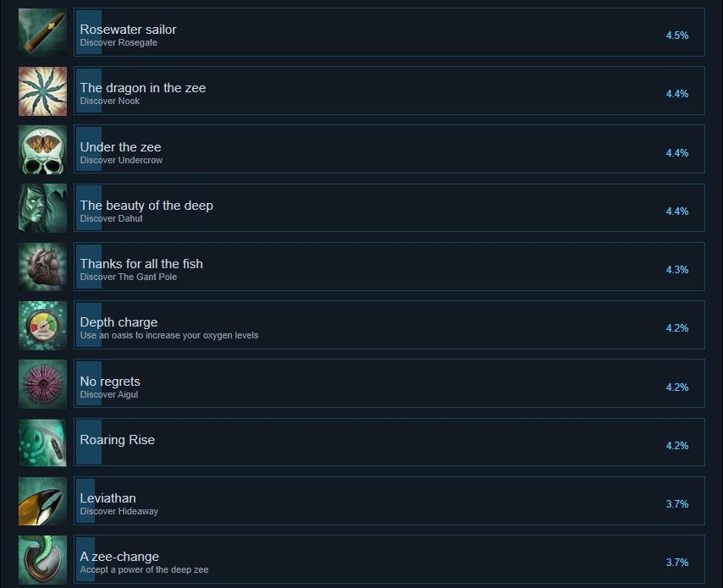Click the Roaring Rise achievement title

pyautogui.click(x=117, y=440)
